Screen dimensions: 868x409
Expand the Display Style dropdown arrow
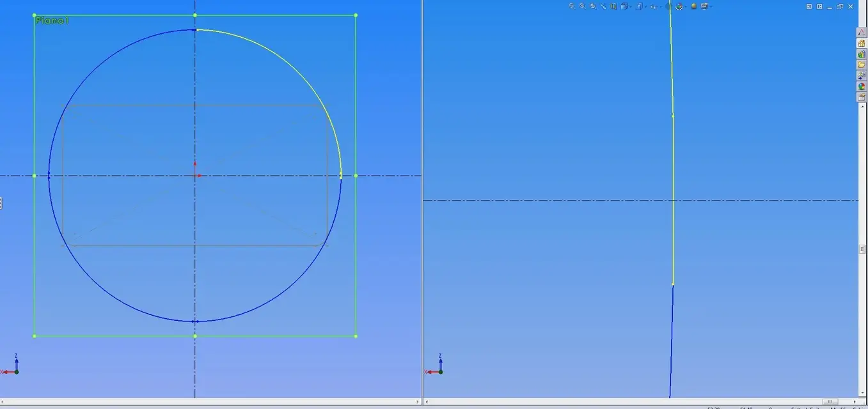pyautogui.click(x=645, y=7)
